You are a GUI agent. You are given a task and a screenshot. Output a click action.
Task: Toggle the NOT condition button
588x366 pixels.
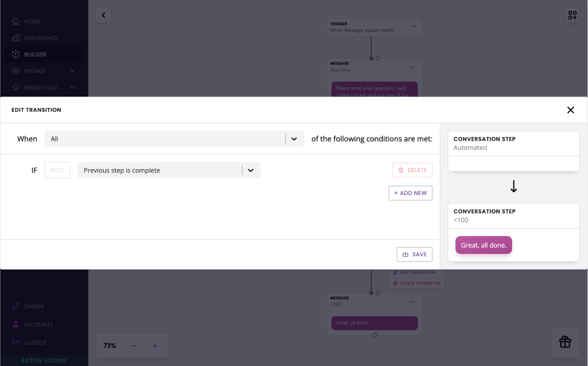point(57,170)
